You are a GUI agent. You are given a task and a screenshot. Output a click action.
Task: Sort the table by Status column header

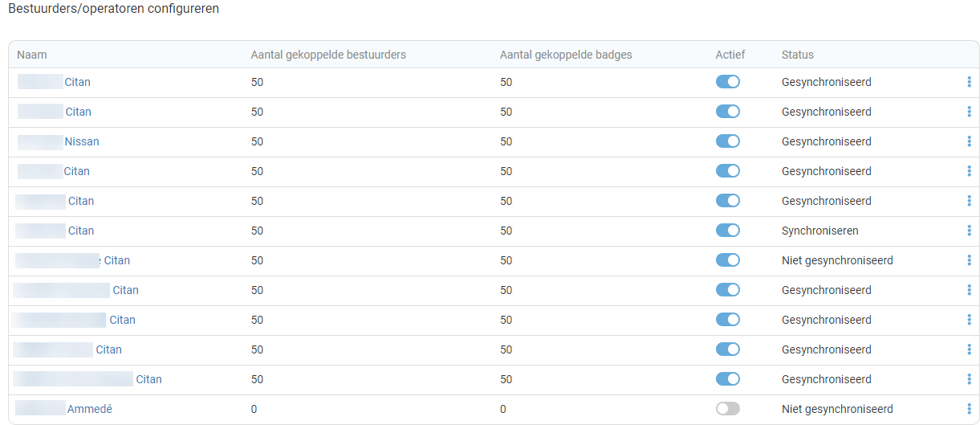797,55
